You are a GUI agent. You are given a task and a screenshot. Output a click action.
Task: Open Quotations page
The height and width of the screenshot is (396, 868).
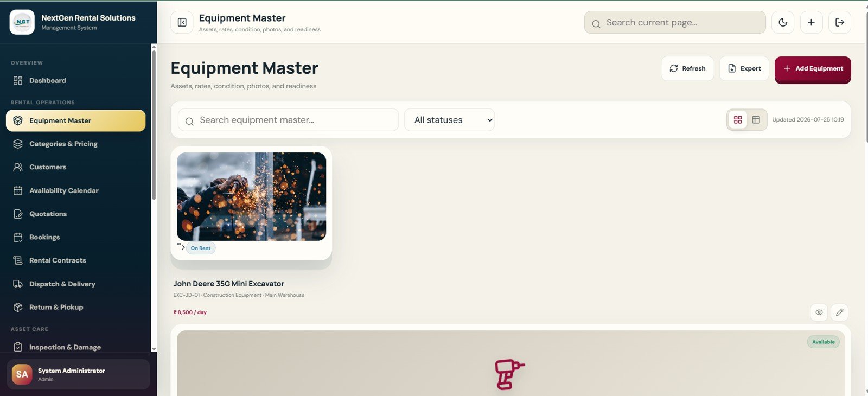point(75,214)
